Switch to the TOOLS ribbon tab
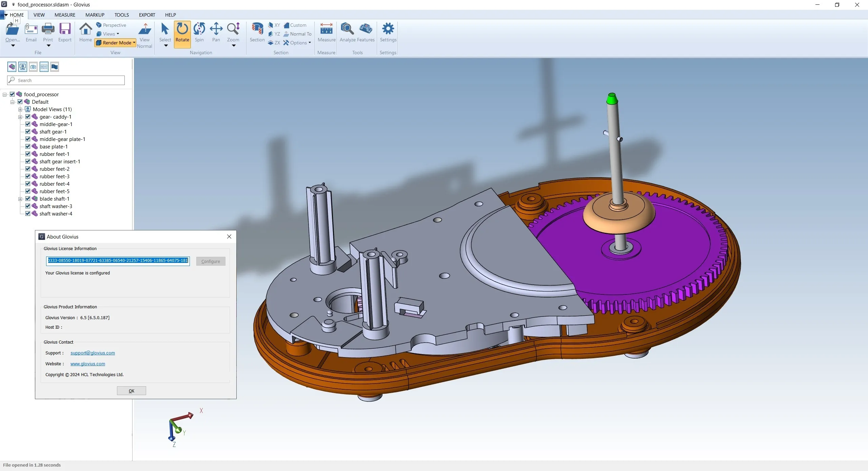Viewport: 868px width, 471px height. [121, 15]
